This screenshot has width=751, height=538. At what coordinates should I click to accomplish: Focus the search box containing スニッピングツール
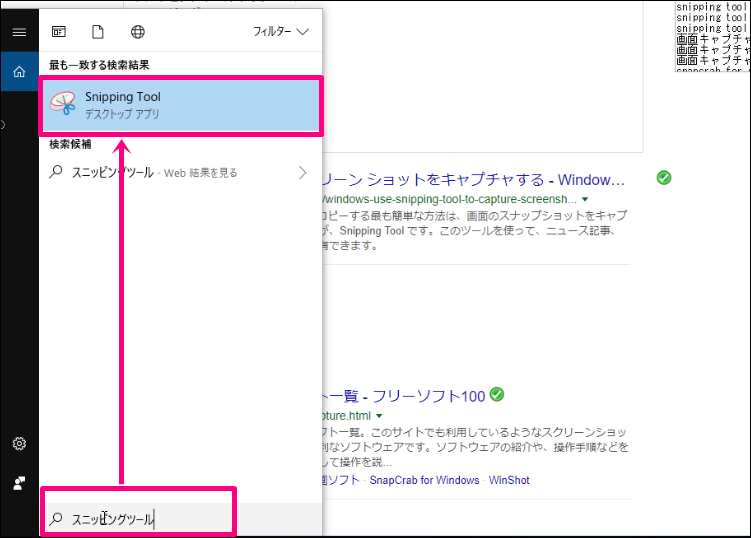pyautogui.click(x=181, y=519)
